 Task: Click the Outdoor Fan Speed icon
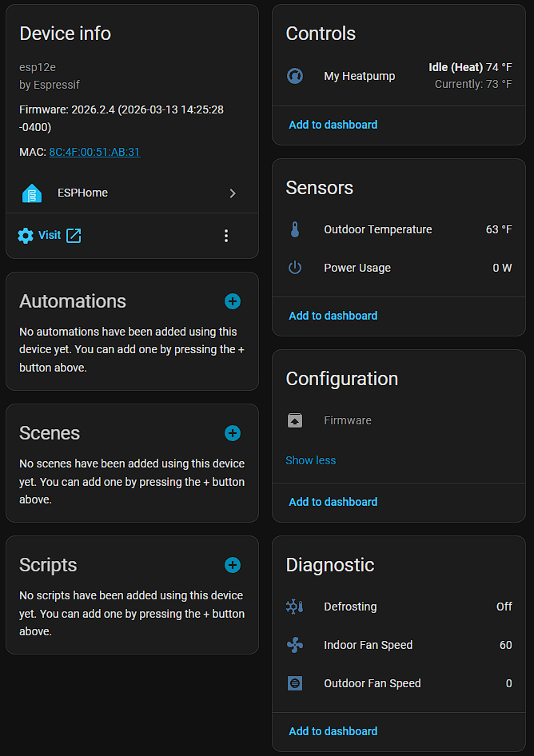[x=295, y=683]
